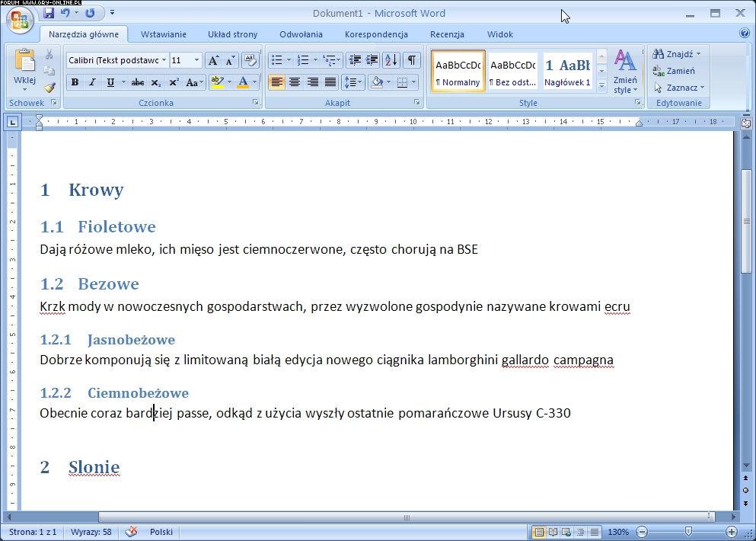Open the tab selector at ruler corner
The width and height of the screenshot is (756, 541).
[x=12, y=122]
